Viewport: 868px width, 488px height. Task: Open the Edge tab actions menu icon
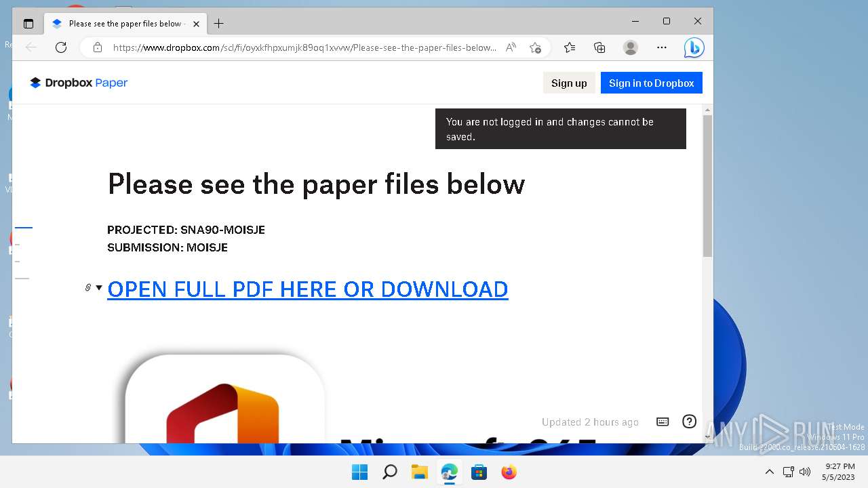[28, 24]
